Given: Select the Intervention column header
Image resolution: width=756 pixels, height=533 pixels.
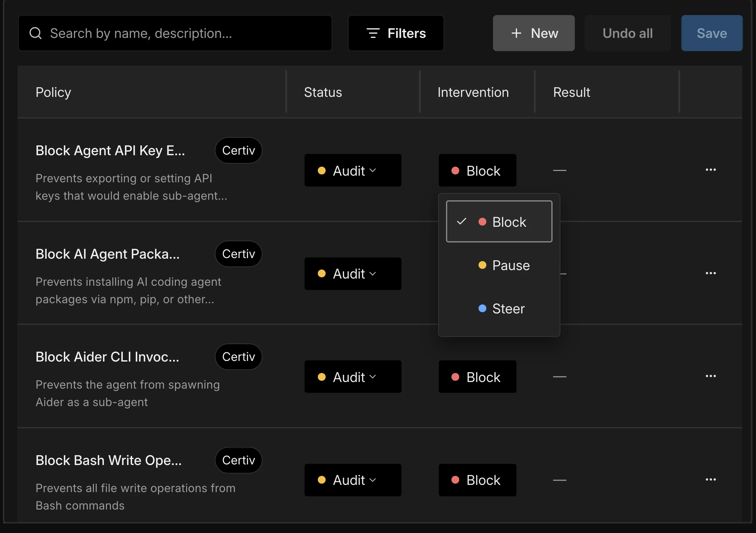Looking at the screenshot, I should click(473, 92).
